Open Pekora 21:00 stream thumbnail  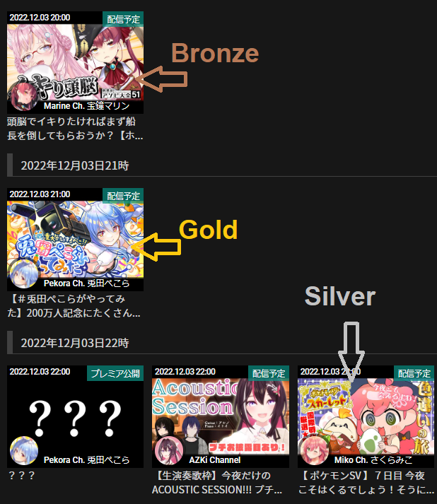pyautogui.click(x=75, y=239)
